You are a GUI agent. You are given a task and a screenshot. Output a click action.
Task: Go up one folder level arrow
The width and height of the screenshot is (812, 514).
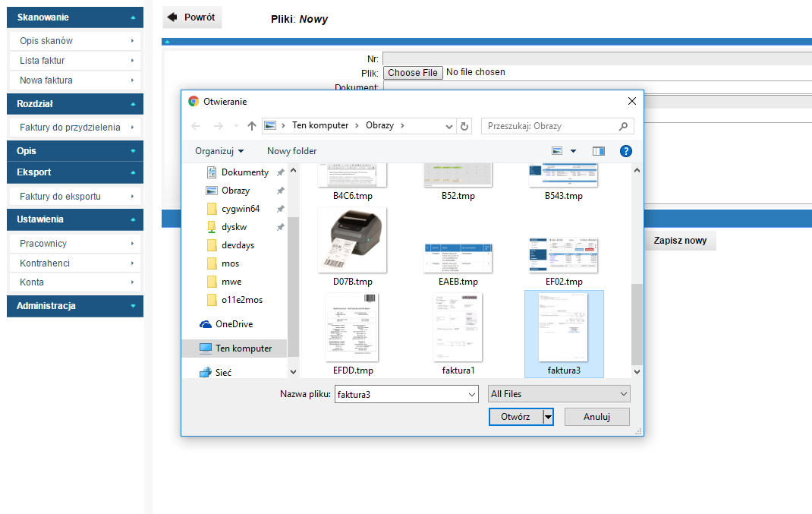(x=252, y=126)
